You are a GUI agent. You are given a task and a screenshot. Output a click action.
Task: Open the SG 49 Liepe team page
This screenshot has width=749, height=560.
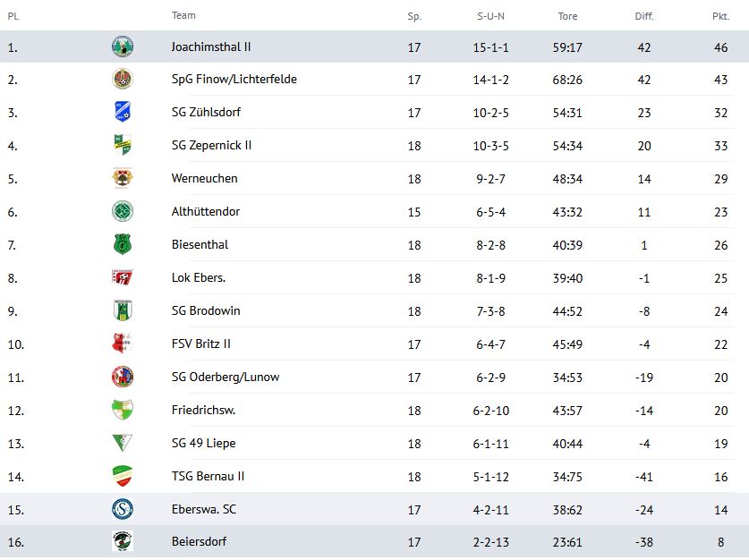tap(203, 443)
